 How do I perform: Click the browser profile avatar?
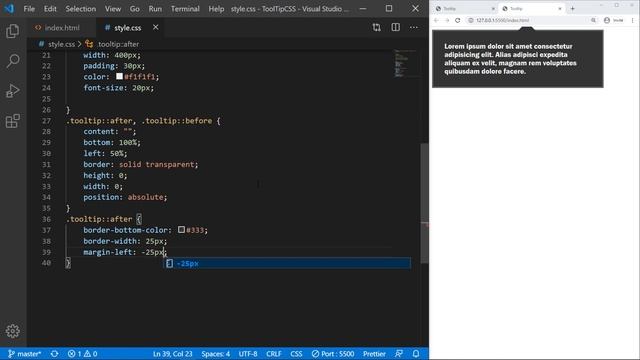point(607,20)
